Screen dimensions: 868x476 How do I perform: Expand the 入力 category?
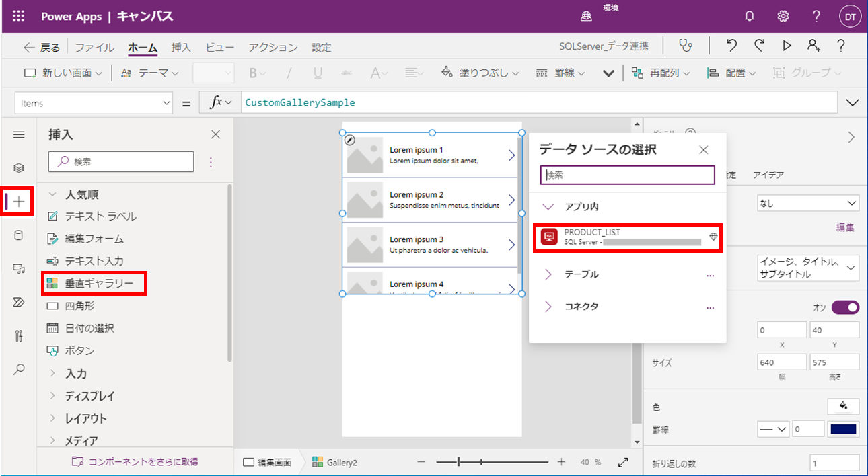(52, 373)
